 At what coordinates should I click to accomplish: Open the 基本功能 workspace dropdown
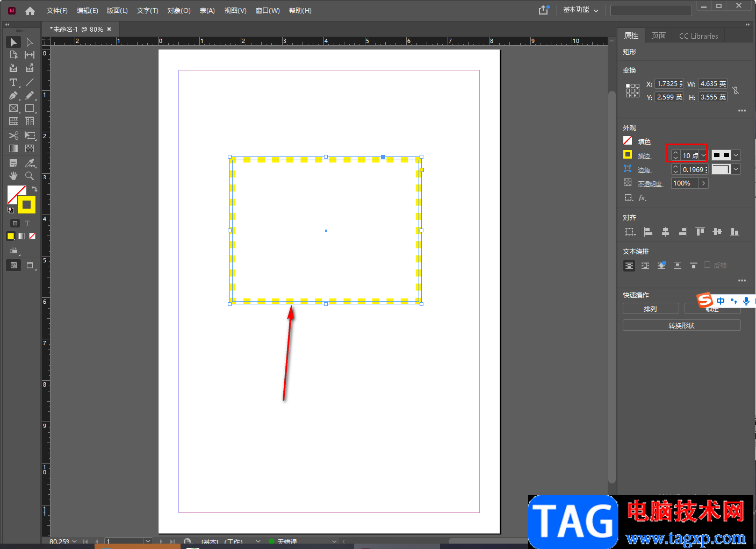pos(580,10)
